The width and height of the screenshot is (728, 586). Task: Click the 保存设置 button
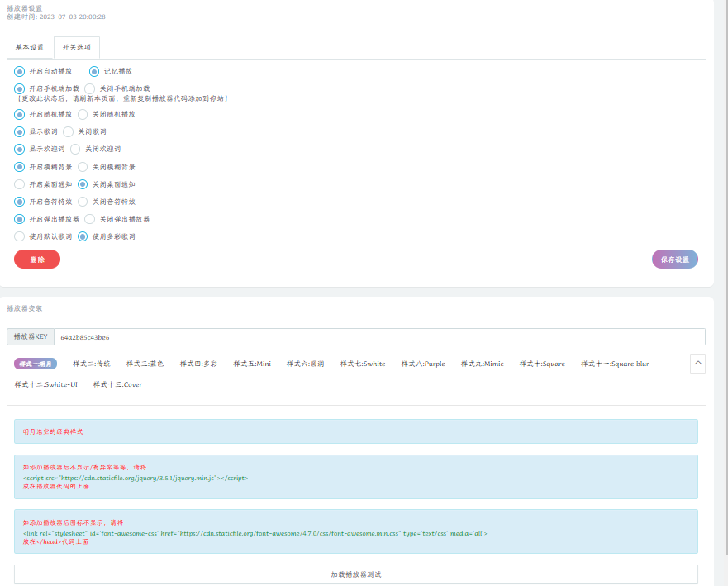click(674, 260)
